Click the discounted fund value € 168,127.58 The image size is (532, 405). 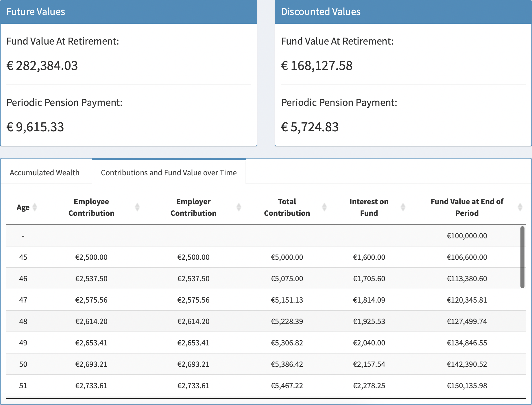pyautogui.click(x=317, y=66)
